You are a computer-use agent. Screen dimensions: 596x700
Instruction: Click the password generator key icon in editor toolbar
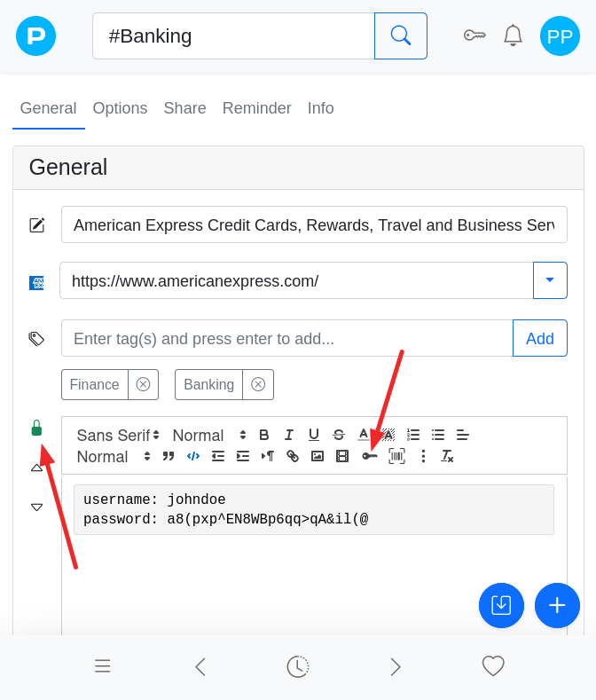[370, 456]
